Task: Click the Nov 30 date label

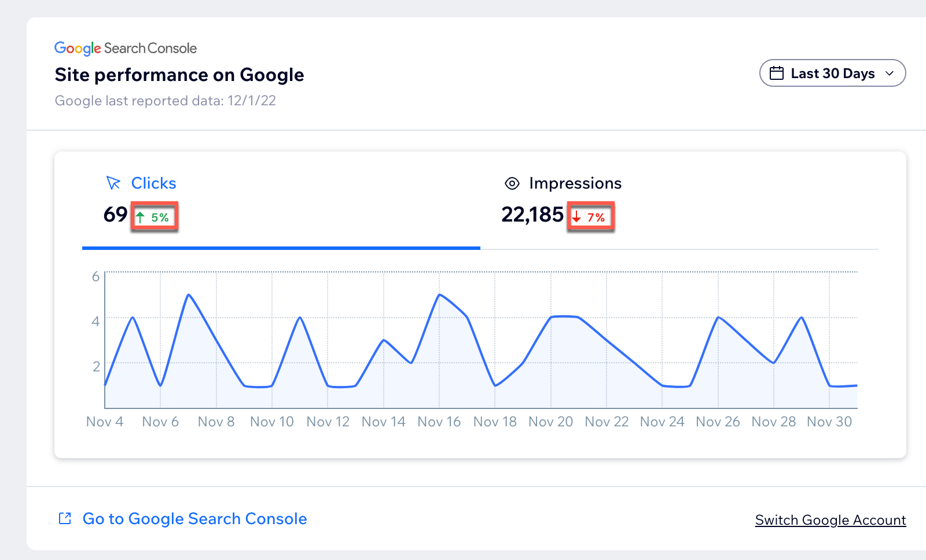Action: point(829,422)
